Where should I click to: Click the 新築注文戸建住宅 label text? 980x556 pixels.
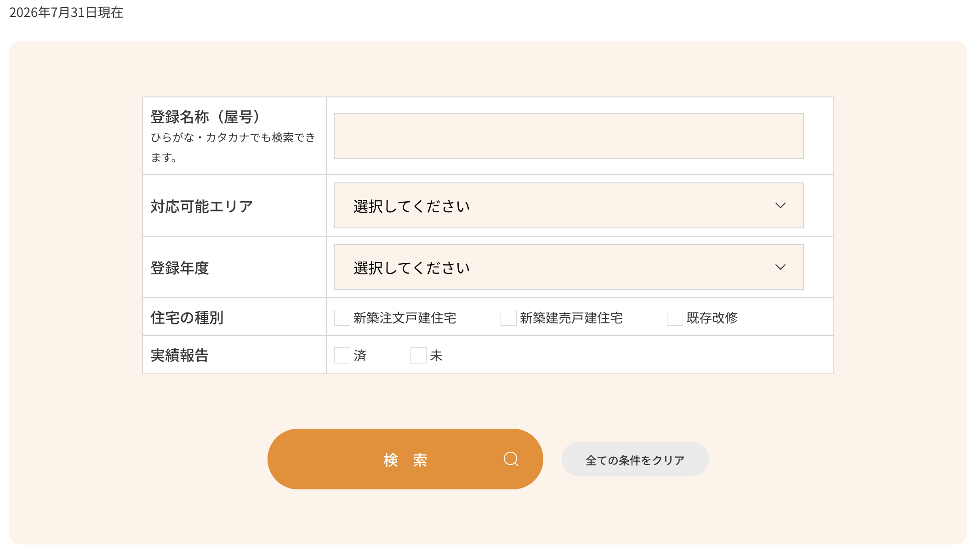(405, 318)
